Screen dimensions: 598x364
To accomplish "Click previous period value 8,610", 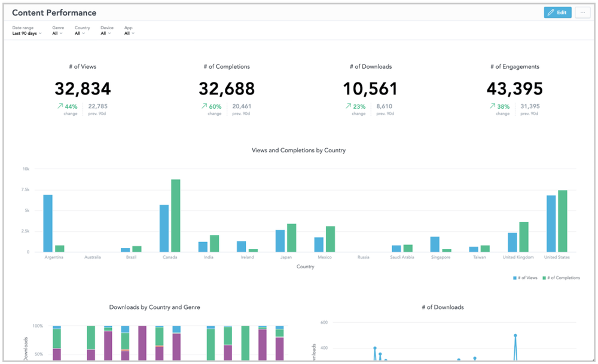I will pyautogui.click(x=384, y=106).
